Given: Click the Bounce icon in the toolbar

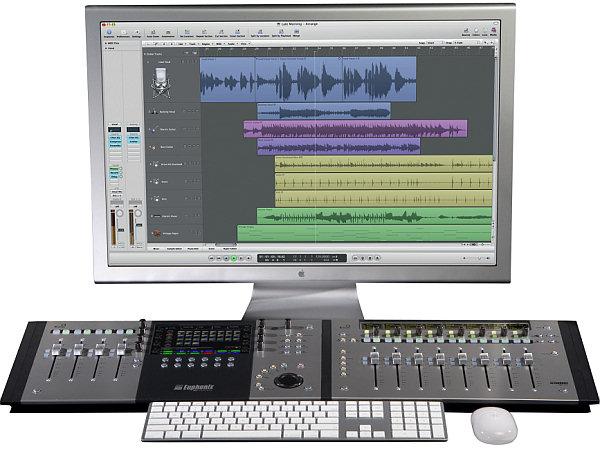Looking at the screenshot, I should (x=466, y=32).
